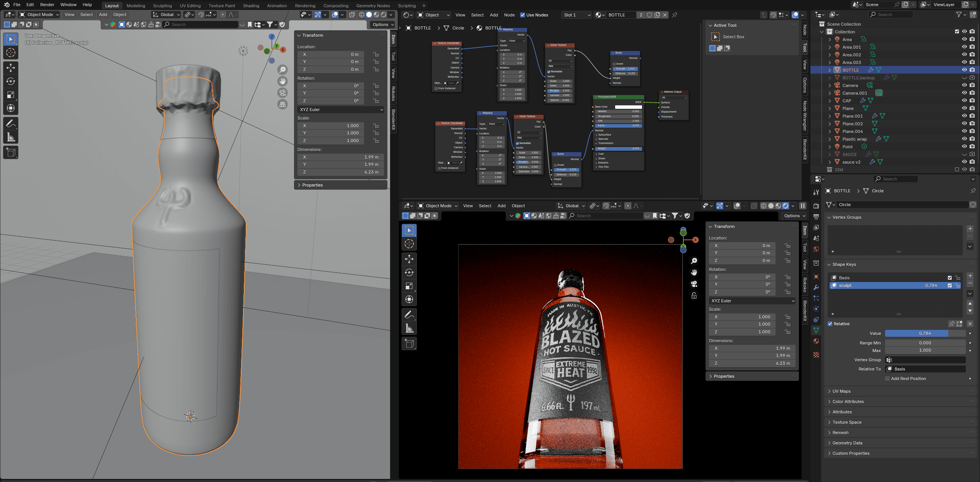Open the Object Mode dropdown in the solid-shaded viewport
The height and width of the screenshot is (482, 980).
39,15
